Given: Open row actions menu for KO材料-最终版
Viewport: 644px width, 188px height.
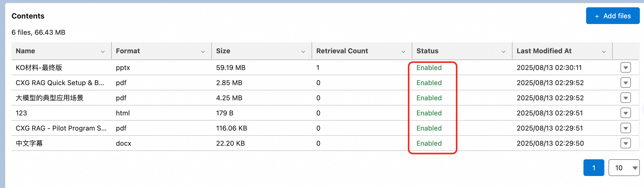Looking at the screenshot, I should click(625, 68).
